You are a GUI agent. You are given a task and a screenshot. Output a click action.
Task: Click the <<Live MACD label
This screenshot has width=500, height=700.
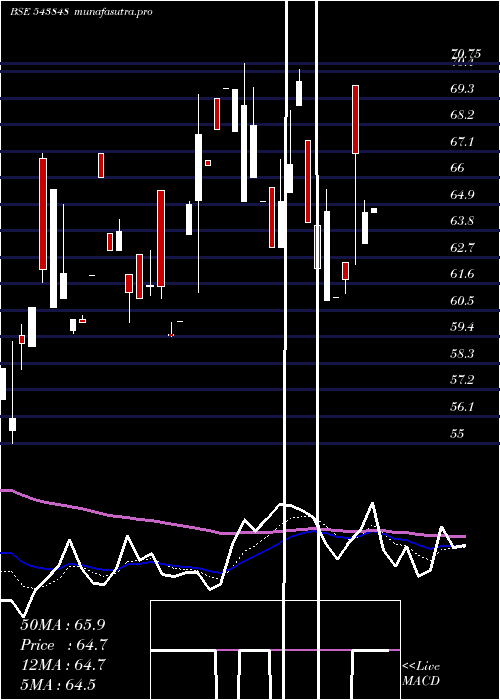[421, 673]
